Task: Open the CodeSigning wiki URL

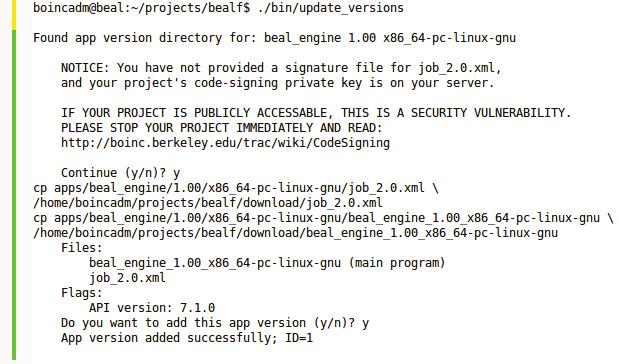Action: click(x=225, y=143)
